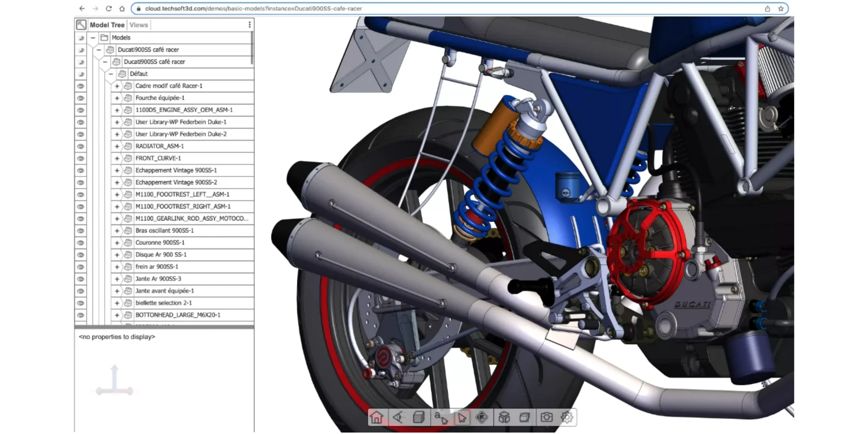The width and height of the screenshot is (868, 434).
Task: Click the Home view toolbar icon
Action: click(376, 417)
